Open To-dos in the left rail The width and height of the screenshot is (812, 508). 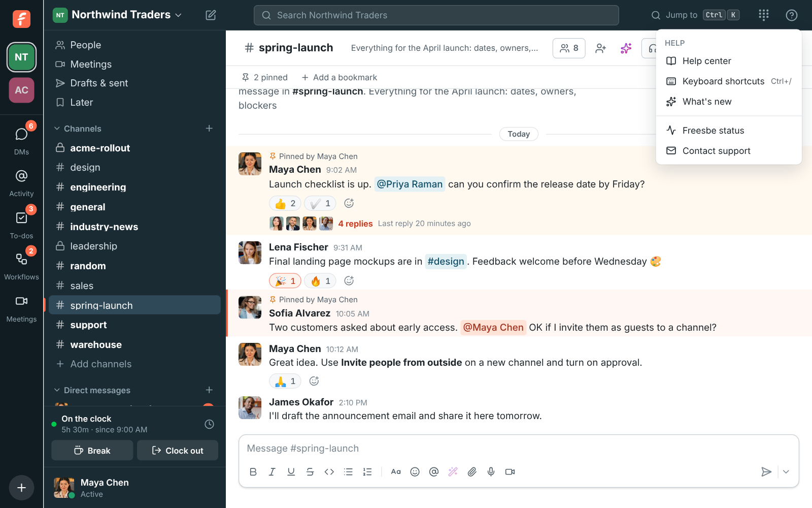[x=21, y=224]
